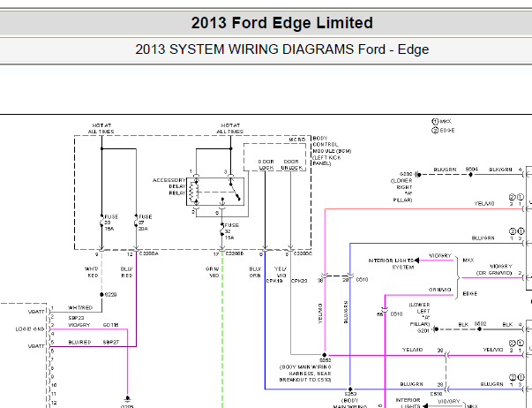This screenshot has width=532, height=408.
Task: Select the "LOGIC GND" pin label
Action: pyautogui.click(x=30, y=329)
